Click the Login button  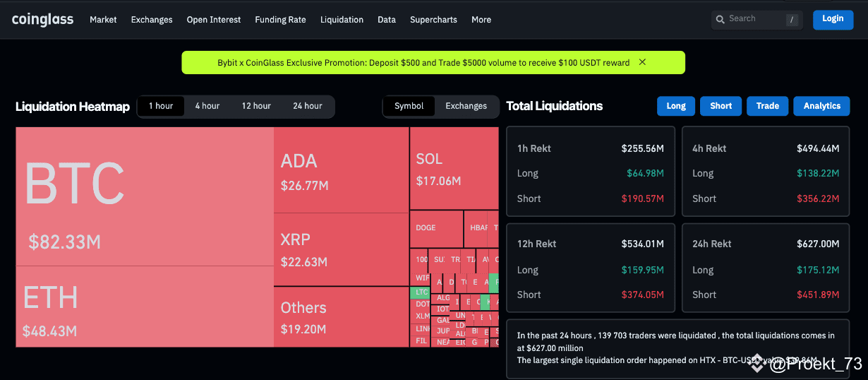tap(833, 20)
